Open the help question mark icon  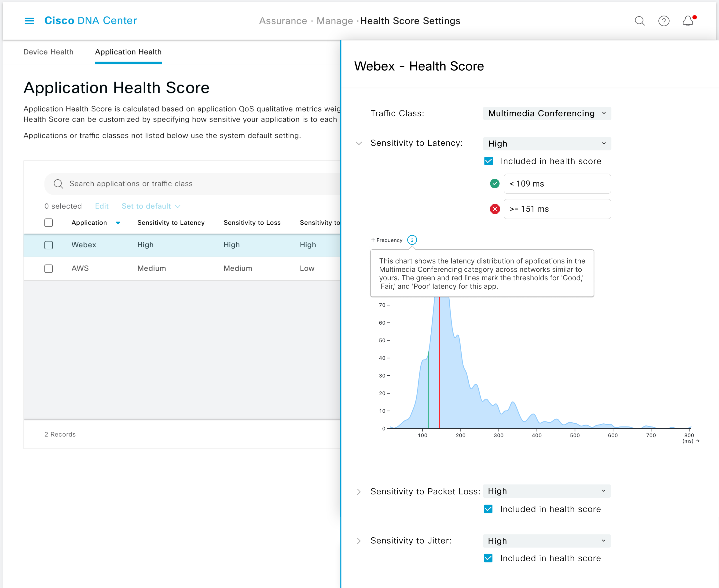[664, 21]
